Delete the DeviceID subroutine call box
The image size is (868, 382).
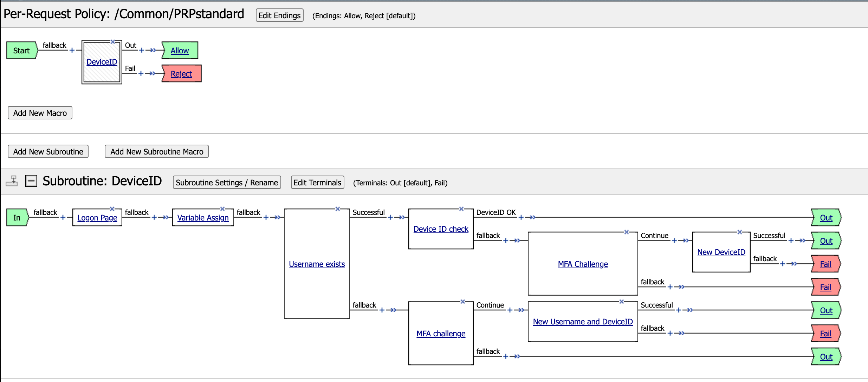113,42
